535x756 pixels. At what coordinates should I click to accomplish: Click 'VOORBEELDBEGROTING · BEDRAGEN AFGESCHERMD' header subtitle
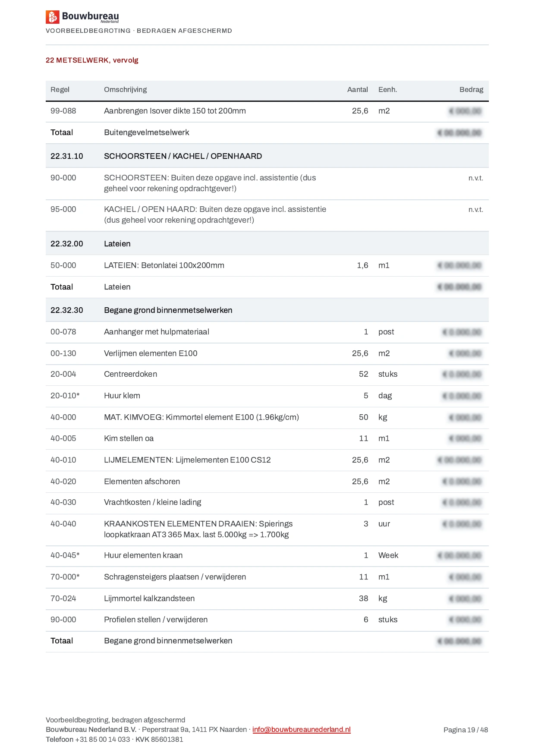[x=139, y=31]
